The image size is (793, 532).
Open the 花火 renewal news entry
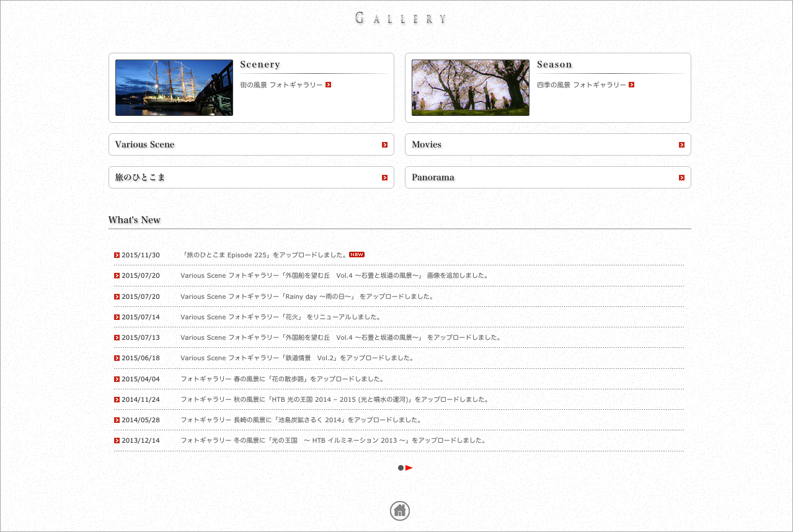pyautogui.click(x=280, y=317)
